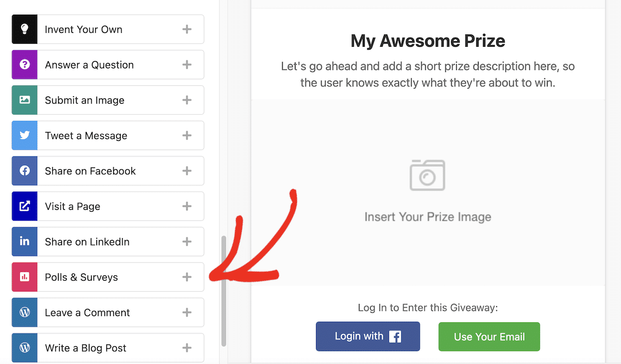Click the Submit an Image picture icon
Viewport: 621px width, 364px height.
pyautogui.click(x=24, y=100)
